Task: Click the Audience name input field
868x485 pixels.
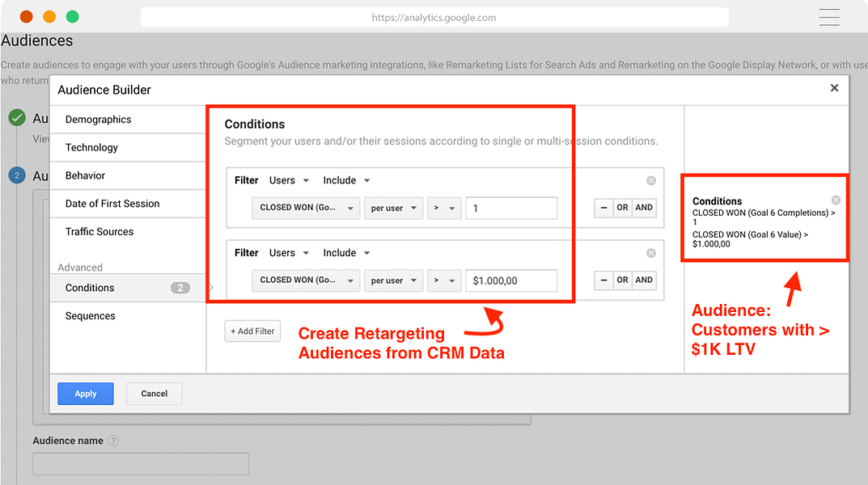Action: 141,464
